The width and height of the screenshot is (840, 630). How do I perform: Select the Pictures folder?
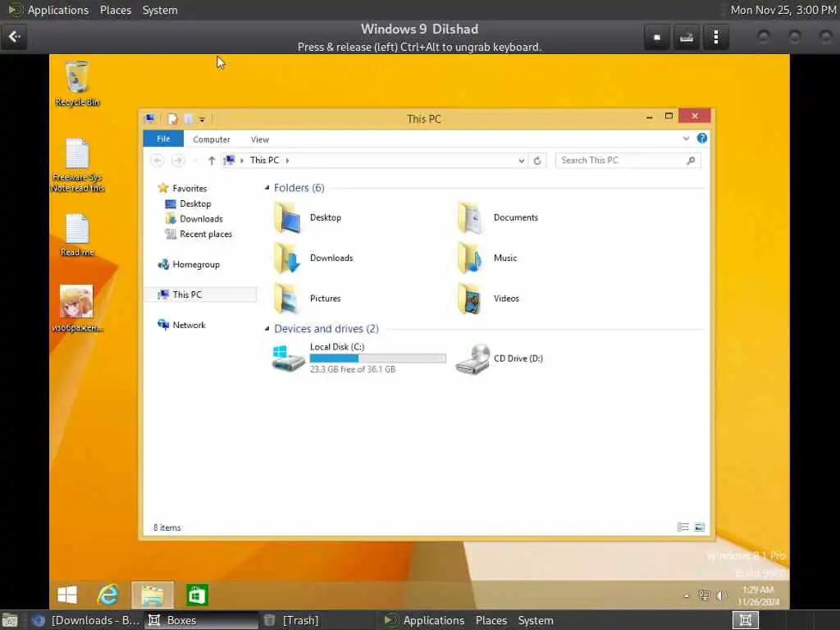pos(307,299)
